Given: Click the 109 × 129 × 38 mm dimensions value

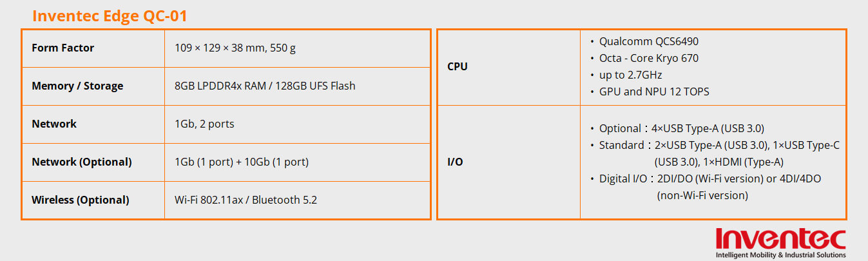Looking at the screenshot, I should tap(235, 48).
